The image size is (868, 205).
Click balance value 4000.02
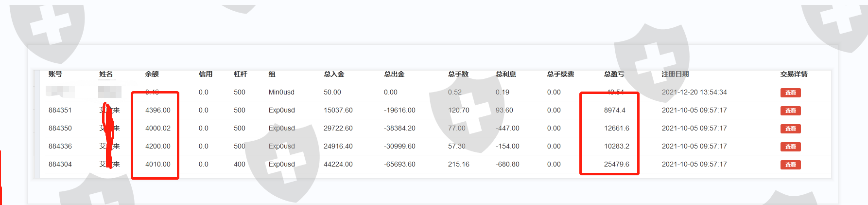coord(158,129)
